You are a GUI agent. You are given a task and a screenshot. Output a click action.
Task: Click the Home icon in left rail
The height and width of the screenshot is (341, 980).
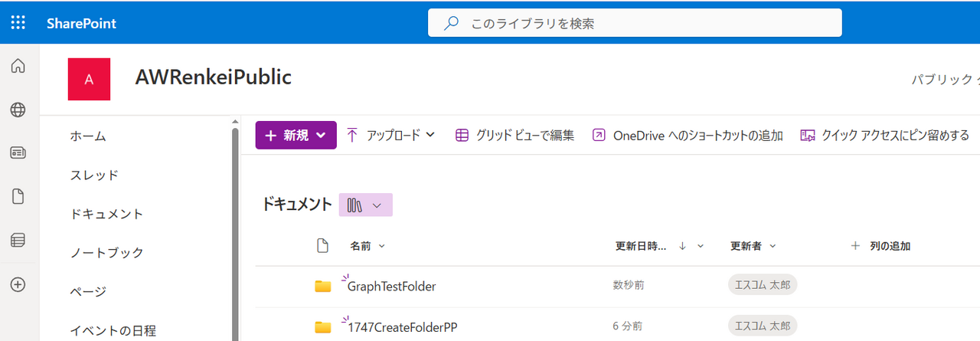pos(18,67)
